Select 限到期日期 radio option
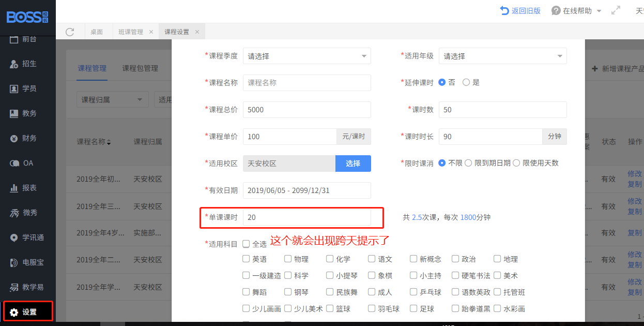The image size is (644, 326). [468, 162]
